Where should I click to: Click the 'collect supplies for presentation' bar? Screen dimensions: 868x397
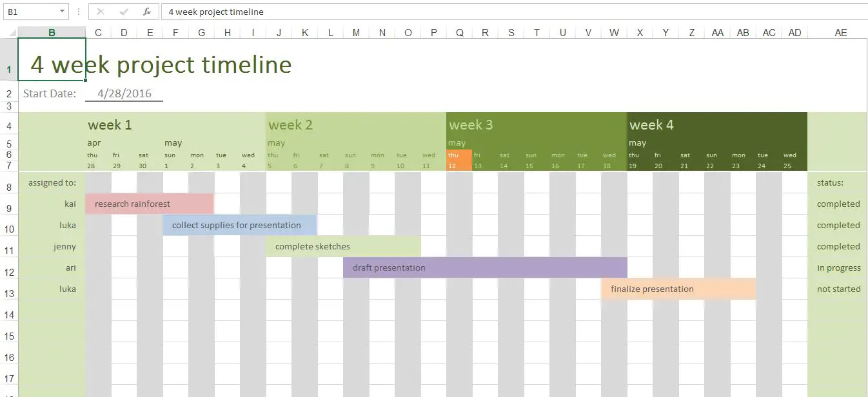[x=240, y=225]
